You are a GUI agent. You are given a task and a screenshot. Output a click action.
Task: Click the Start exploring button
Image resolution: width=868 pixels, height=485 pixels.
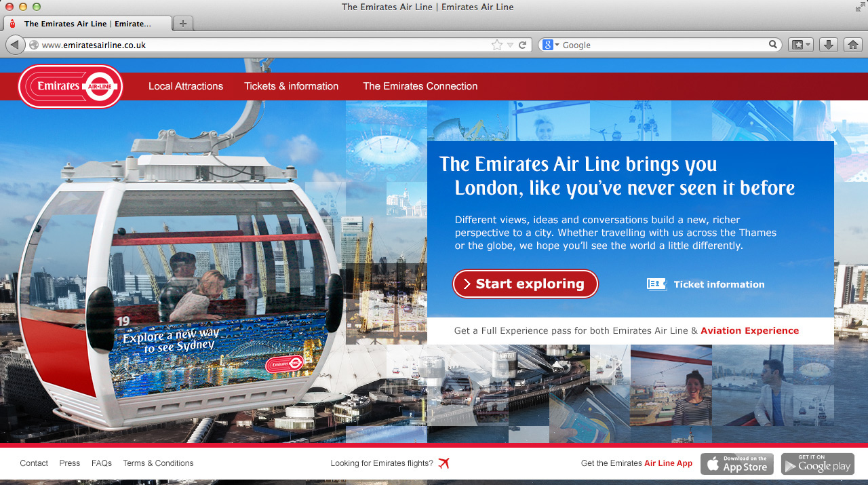[x=526, y=284]
